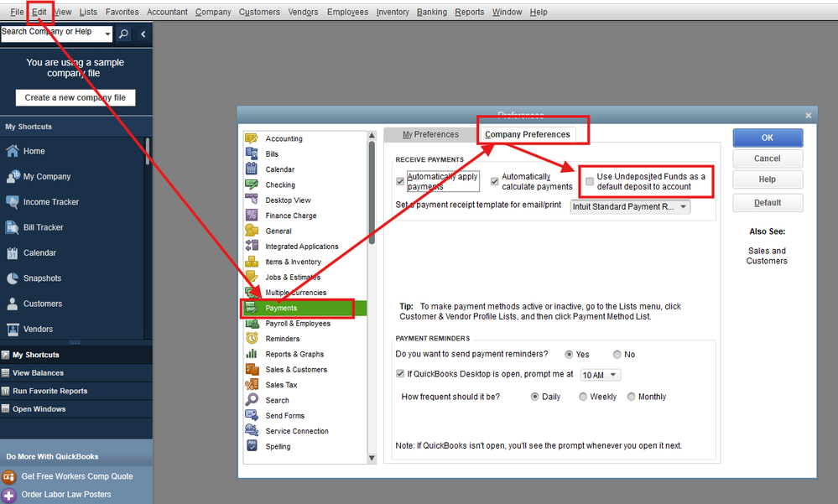Image resolution: width=838 pixels, height=504 pixels.
Task: Click the Search magnifier icon in preferences list
Action: [251, 400]
